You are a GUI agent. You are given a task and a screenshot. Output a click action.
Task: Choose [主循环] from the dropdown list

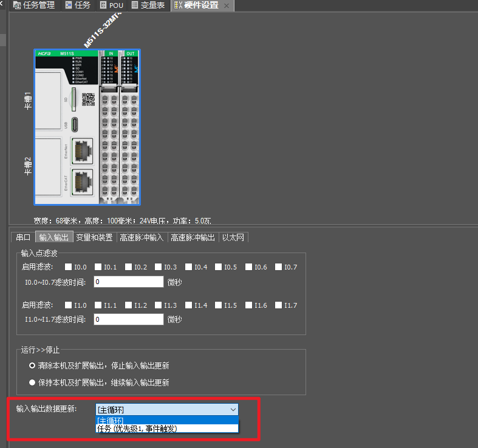[167, 421]
